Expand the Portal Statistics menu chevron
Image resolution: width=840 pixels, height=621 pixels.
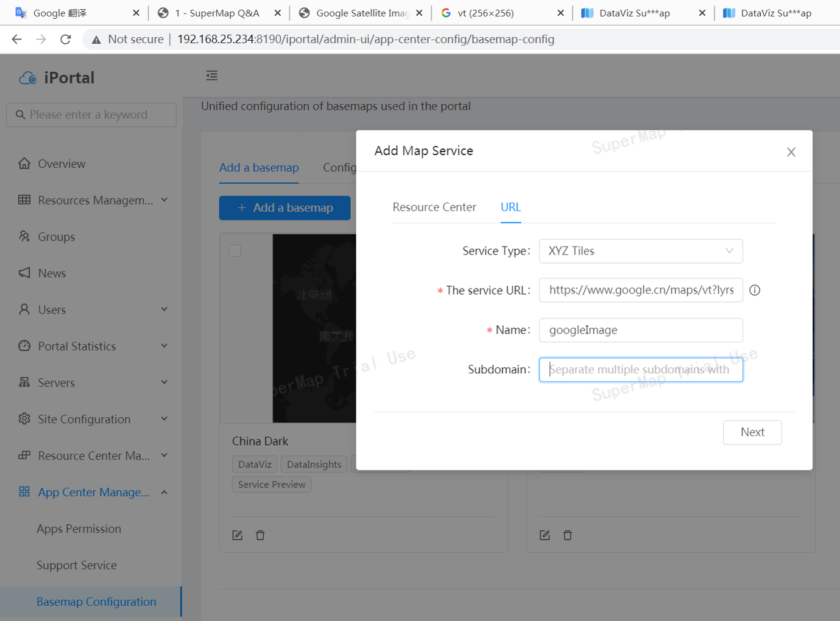(x=164, y=346)
